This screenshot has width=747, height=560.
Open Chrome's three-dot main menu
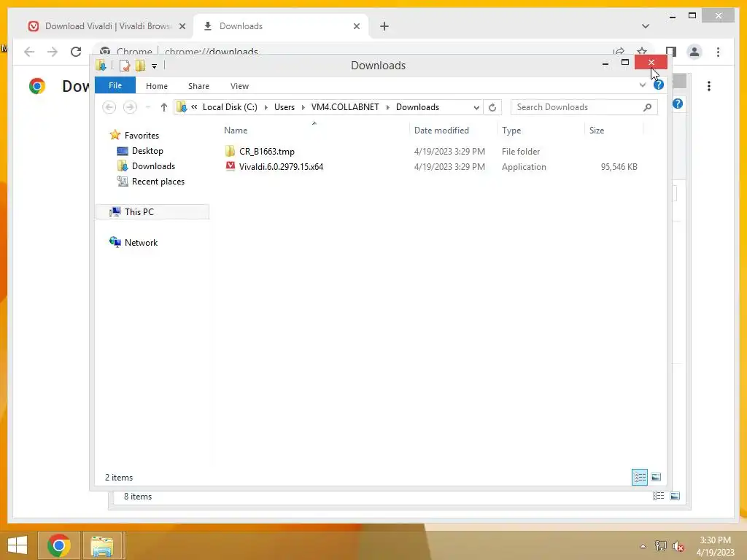coord(718,52)
